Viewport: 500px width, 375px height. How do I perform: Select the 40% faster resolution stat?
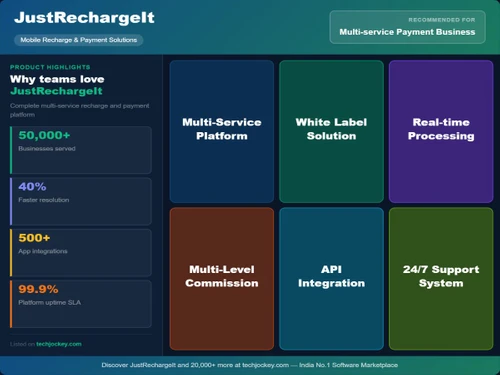click(81, 201)
